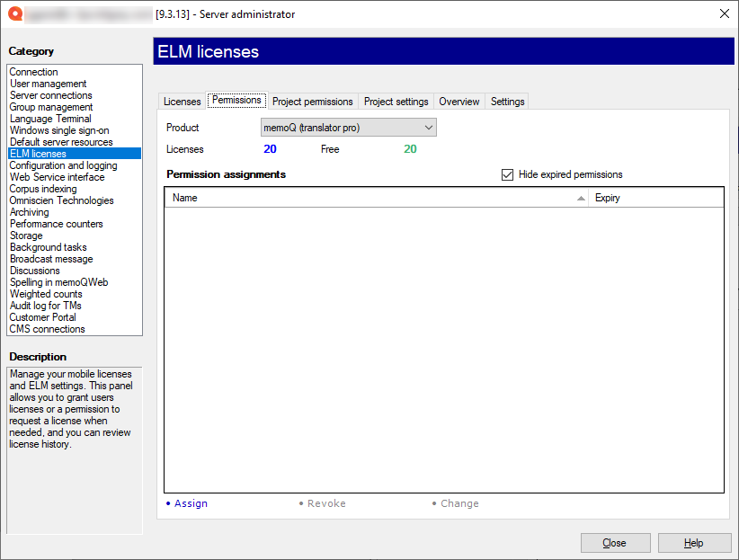Go to the Project settings tab
This screenshot has height=560, width=739.
[396, 102]
